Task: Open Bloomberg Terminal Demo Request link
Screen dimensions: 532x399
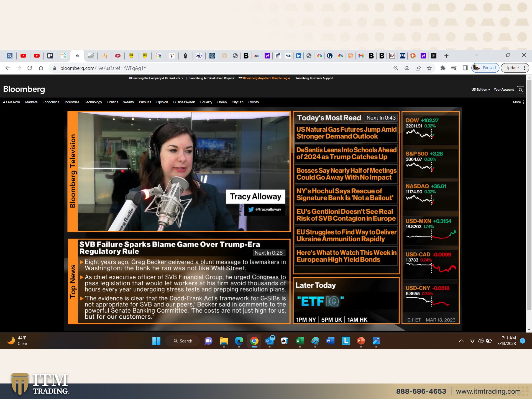Action: pos(211,78)
